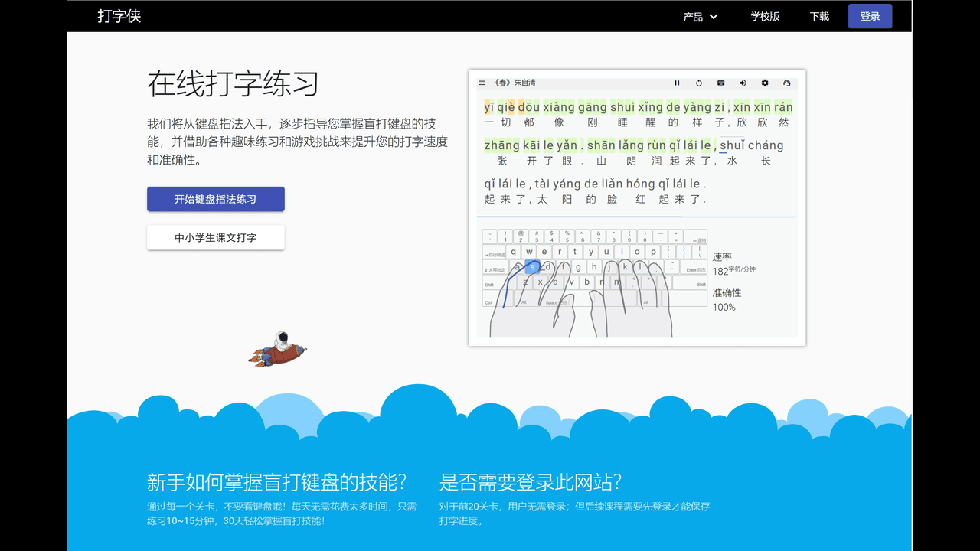
Task: Go to the 下载 page
Action: 819,16
